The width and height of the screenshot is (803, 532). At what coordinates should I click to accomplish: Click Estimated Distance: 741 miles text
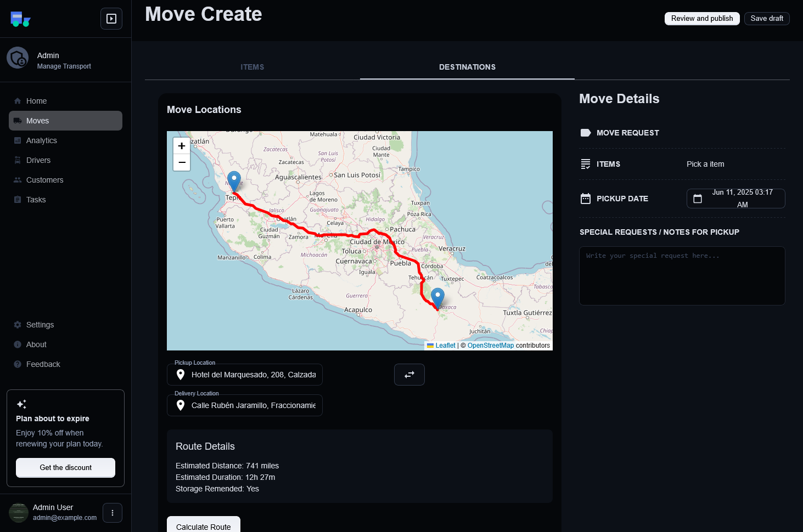[227, 466]
